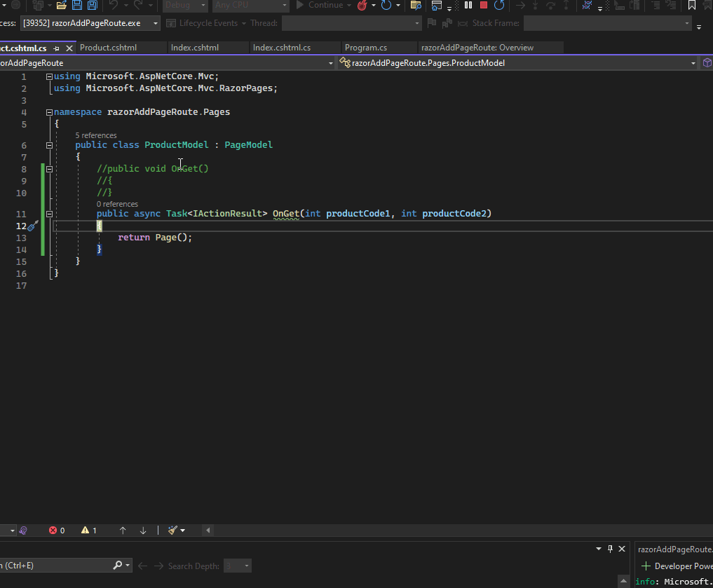Click the Save All icon

tap(93, 6)
